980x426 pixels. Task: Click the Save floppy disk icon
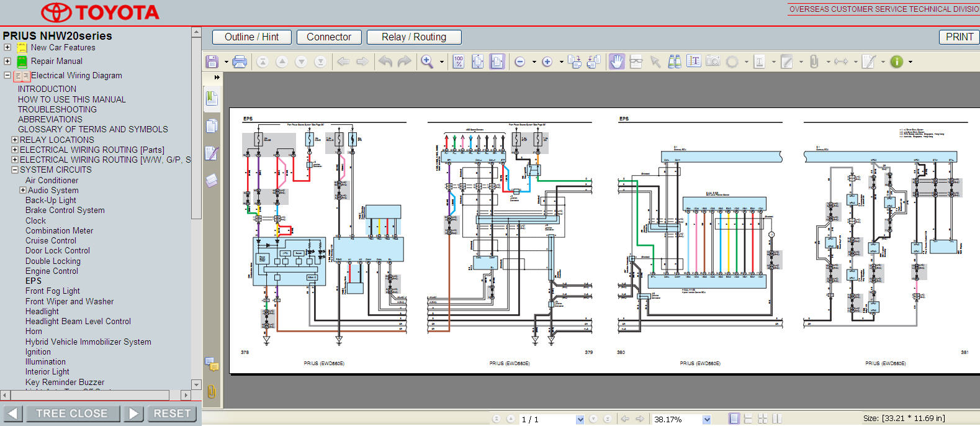[x=212, y=61]
